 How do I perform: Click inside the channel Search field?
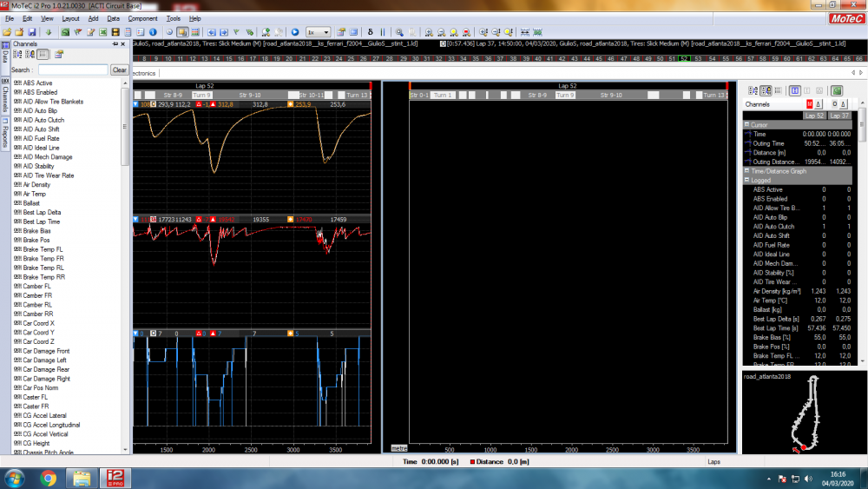[x=73, y=69]
